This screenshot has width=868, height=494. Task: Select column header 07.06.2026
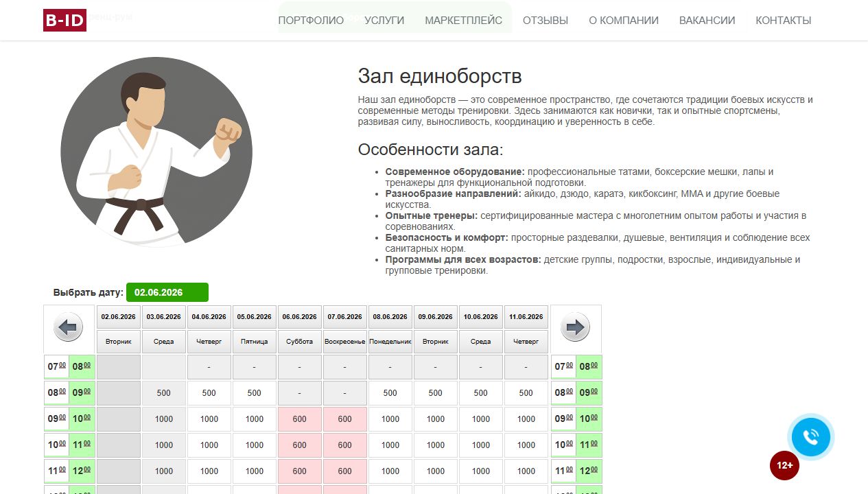(345, 317)
